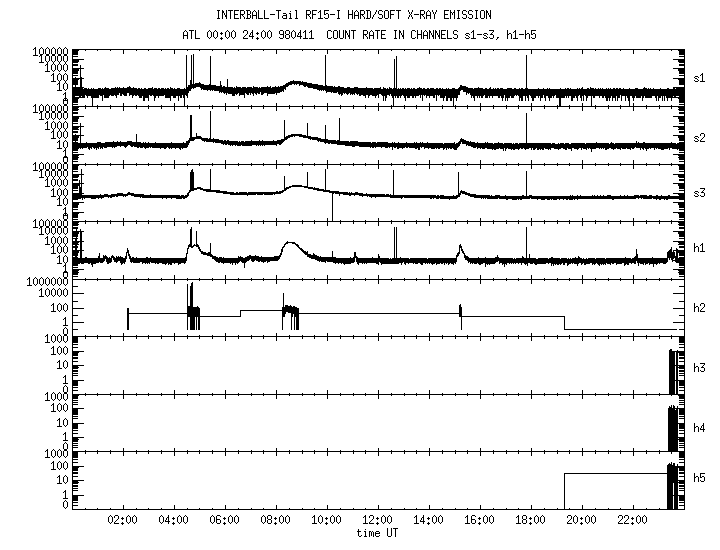Select the h2 channel label
720x550 pixels.
coord(699,308)
